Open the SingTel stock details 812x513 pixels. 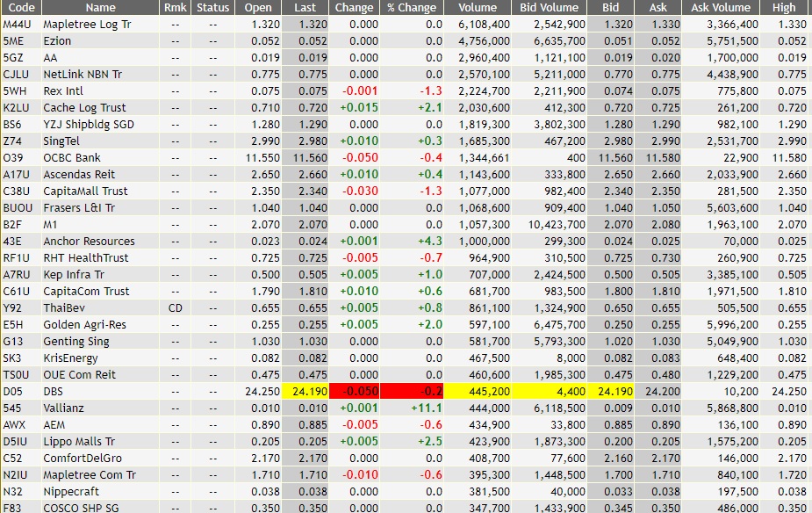(x=99, y=141)
